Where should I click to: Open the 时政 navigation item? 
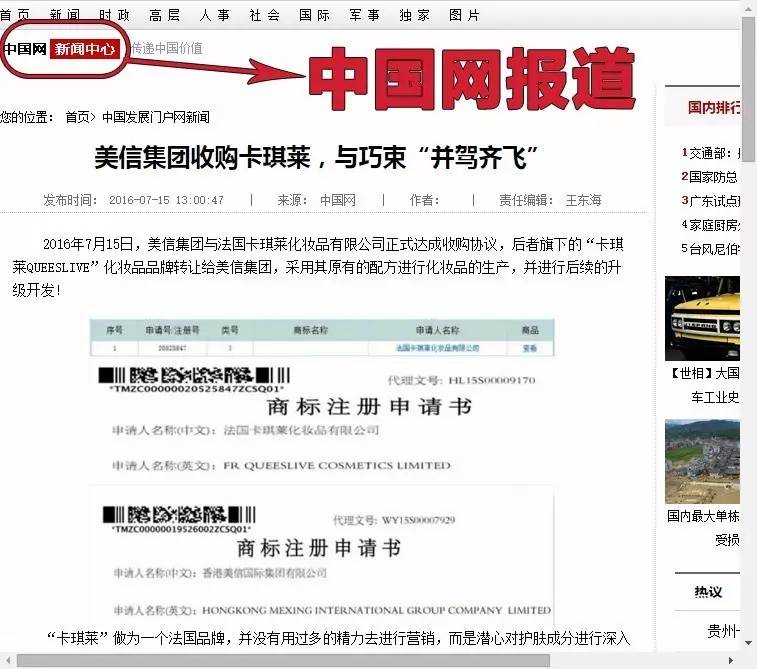pyautogui.click(x=114, y=15)
